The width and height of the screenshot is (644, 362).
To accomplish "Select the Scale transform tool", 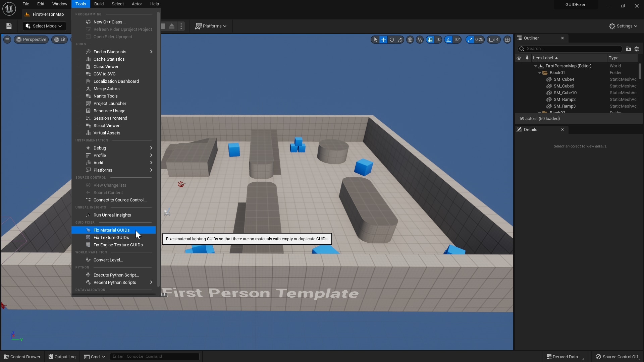I will point(400,40).
